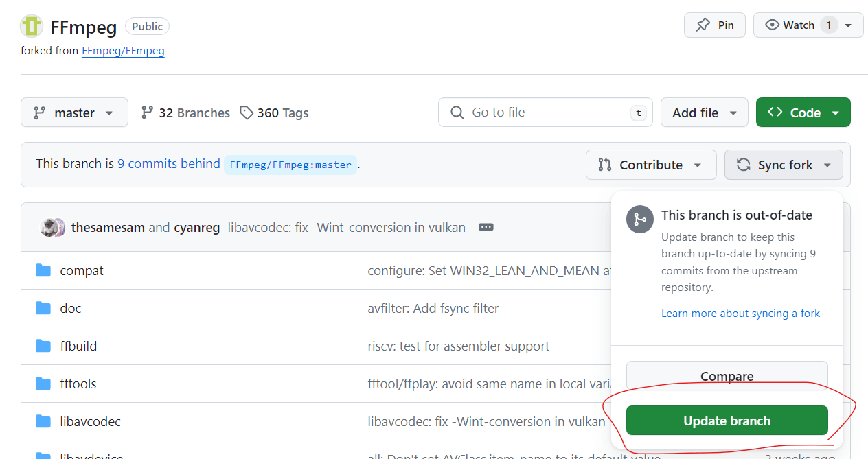Click the watcher count badge showing 1
The image size is (868, 459).
829,25
